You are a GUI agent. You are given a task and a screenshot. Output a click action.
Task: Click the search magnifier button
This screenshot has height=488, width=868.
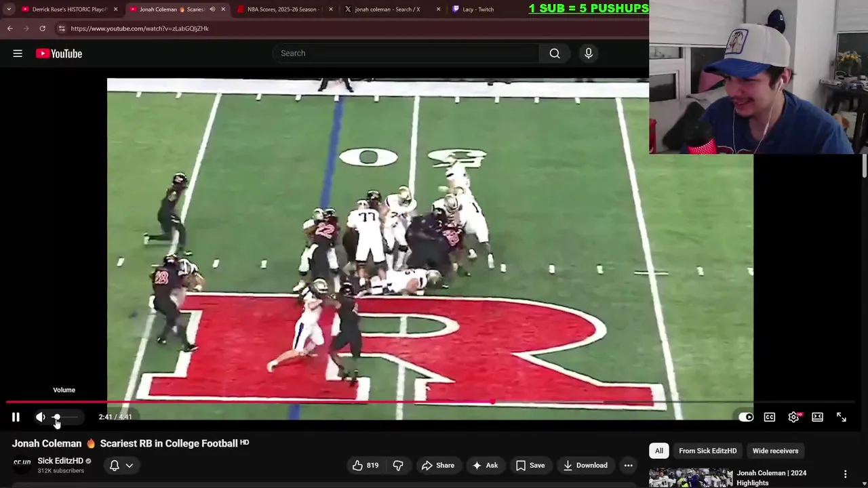[x=555, y=53]
